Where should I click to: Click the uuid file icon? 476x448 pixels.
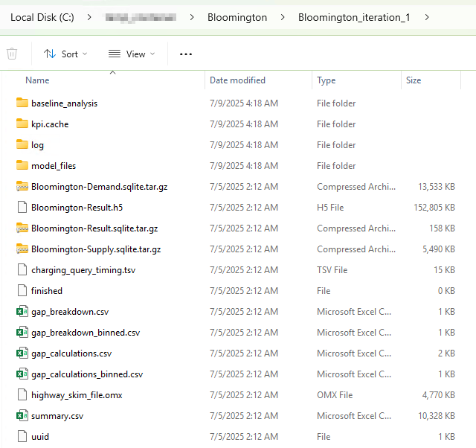click(22, 436)
